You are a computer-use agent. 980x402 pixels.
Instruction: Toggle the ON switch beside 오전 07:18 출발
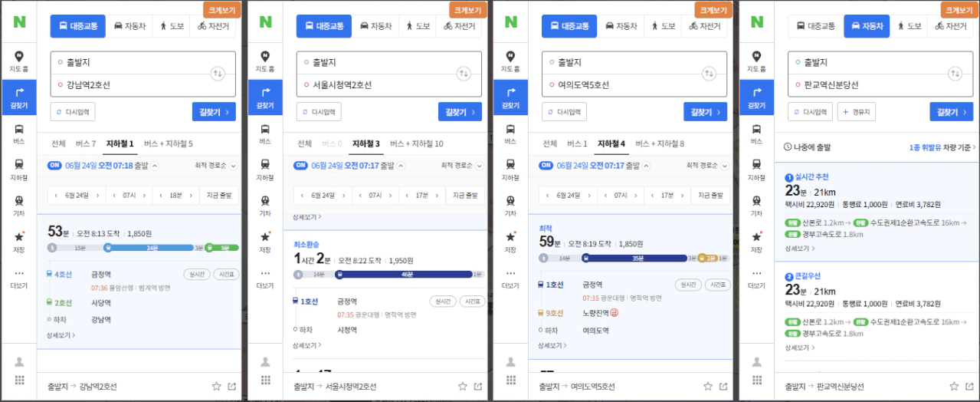[55, 165]
